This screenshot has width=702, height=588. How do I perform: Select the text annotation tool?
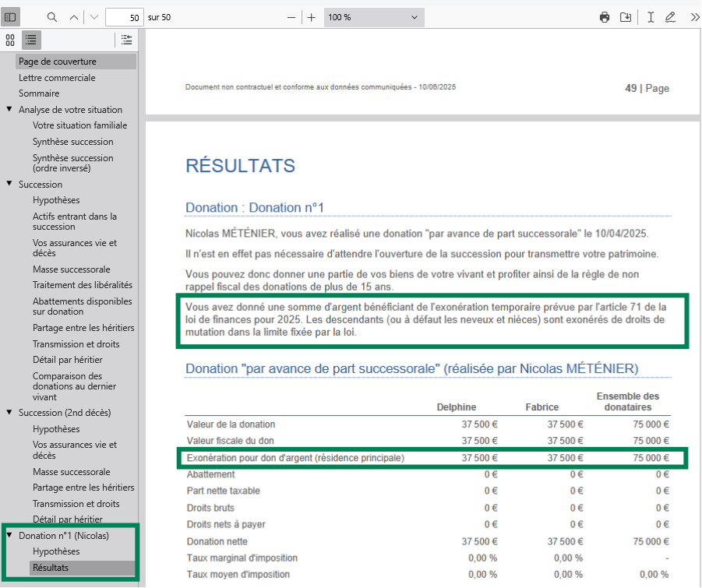pyautogui.click(x=651, y=17)
